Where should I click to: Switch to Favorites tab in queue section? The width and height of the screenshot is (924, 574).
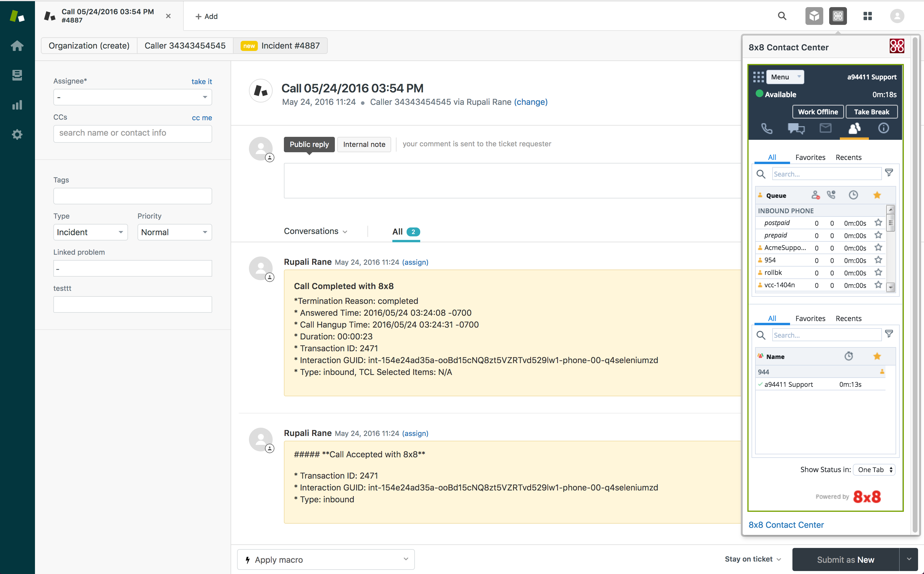810,157
